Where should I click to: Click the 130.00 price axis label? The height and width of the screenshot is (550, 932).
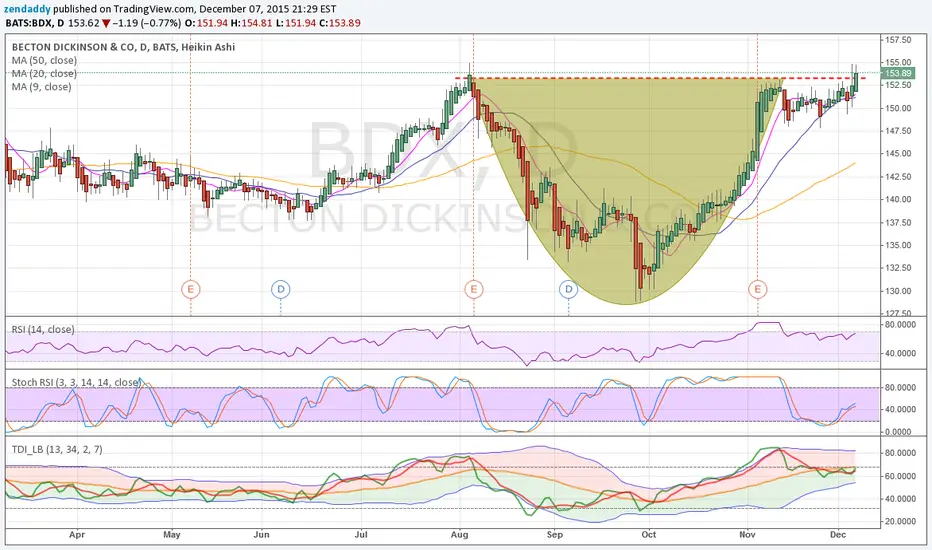(898, 291)
